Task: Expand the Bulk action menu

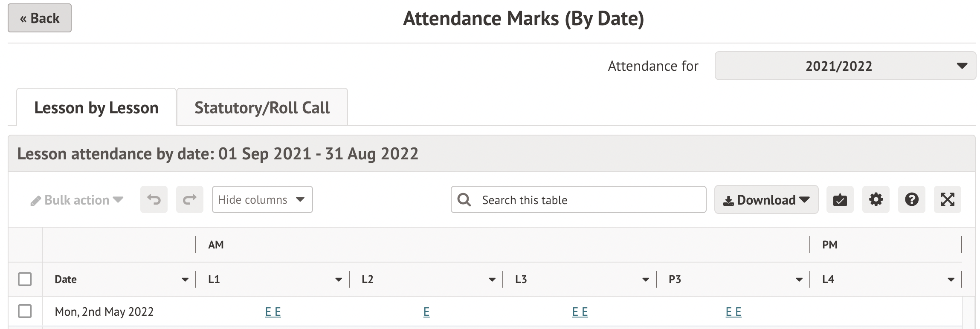Action: (x=77, y=200)
